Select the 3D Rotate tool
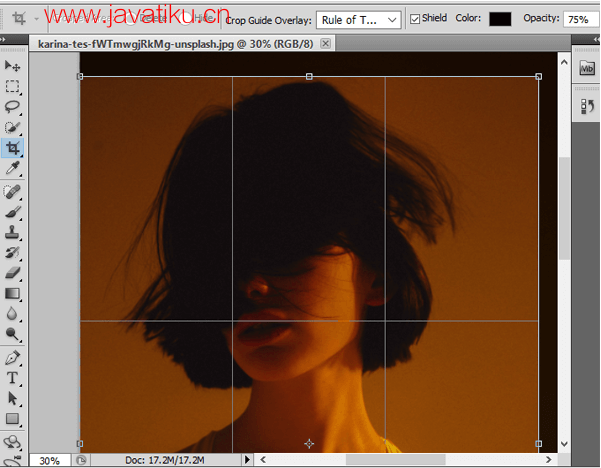Screen dimensions: 601x468 pyautogui.click(x=12, y=442)
